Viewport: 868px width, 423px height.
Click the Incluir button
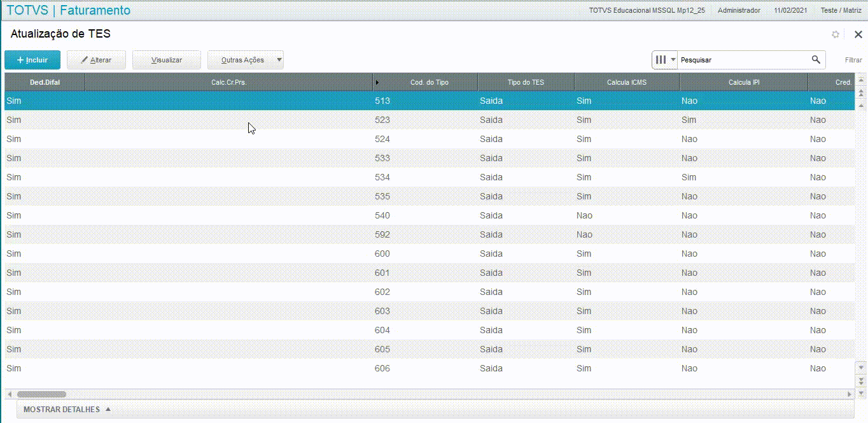[x=32, y=60]
